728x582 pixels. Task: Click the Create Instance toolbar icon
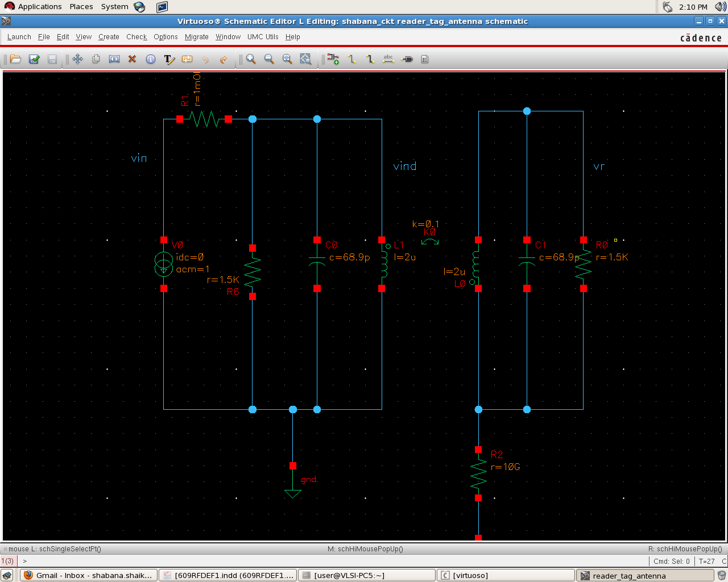tap(333, 59)
